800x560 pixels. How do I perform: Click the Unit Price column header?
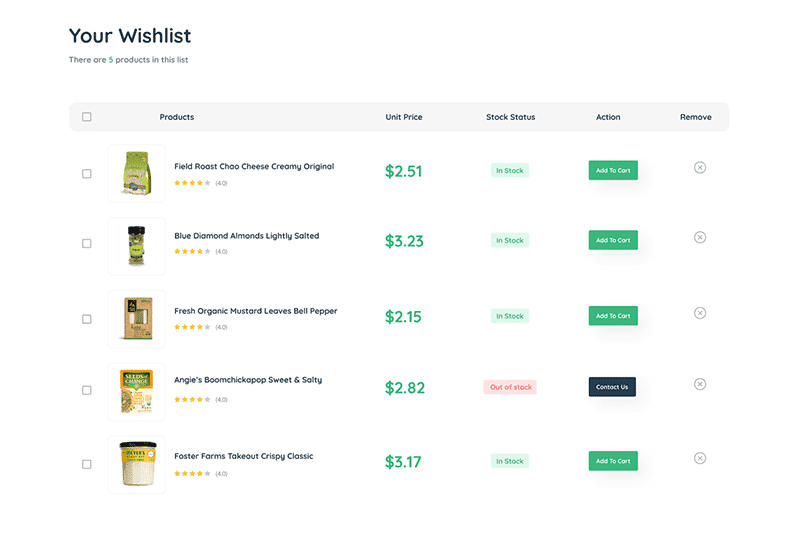[404, 117]
